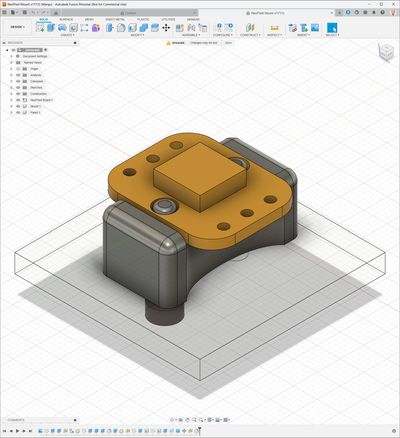Toggle visibility eye of root component
The image size is (400, 438).
[x=13, y=50]
